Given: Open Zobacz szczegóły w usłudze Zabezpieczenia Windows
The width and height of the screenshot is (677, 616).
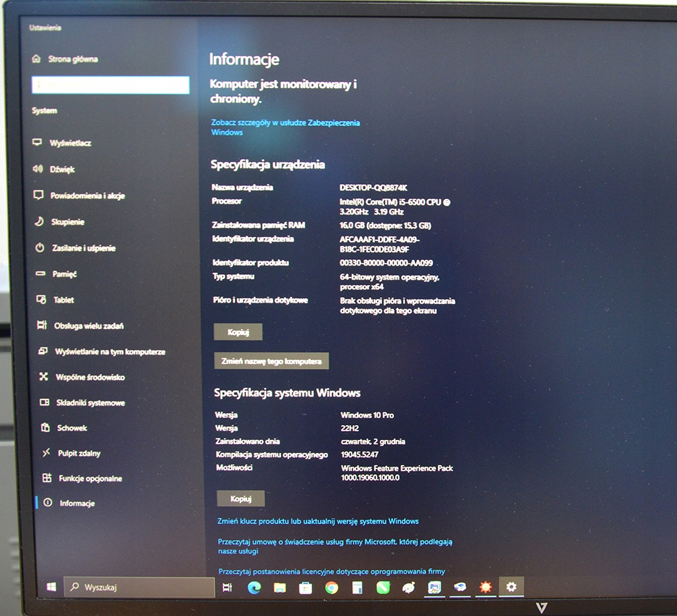Looking at the screenshot, I should click(285, 127).
